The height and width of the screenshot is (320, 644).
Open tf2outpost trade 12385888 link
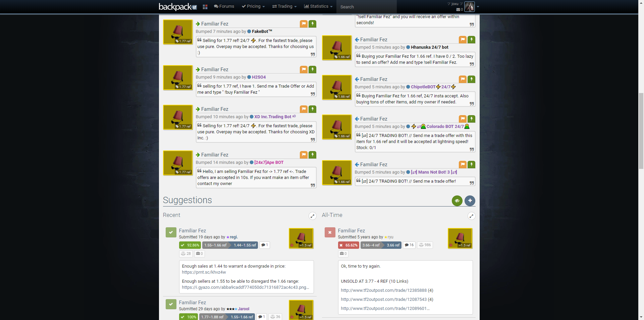coord(384,290)
